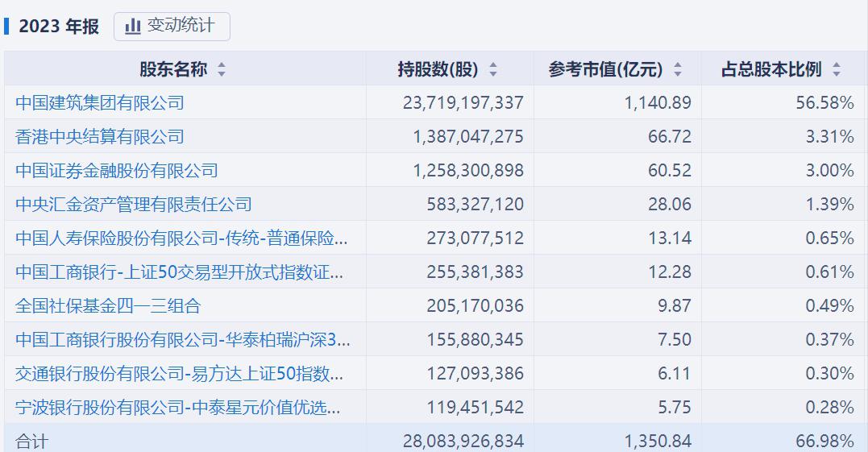
Task: Select total ratio 66.98%
Action: point(824,442)
